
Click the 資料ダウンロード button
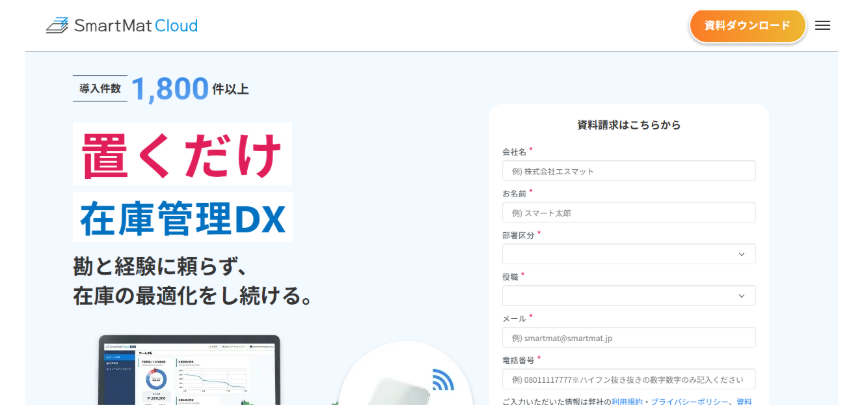[747, 26]
